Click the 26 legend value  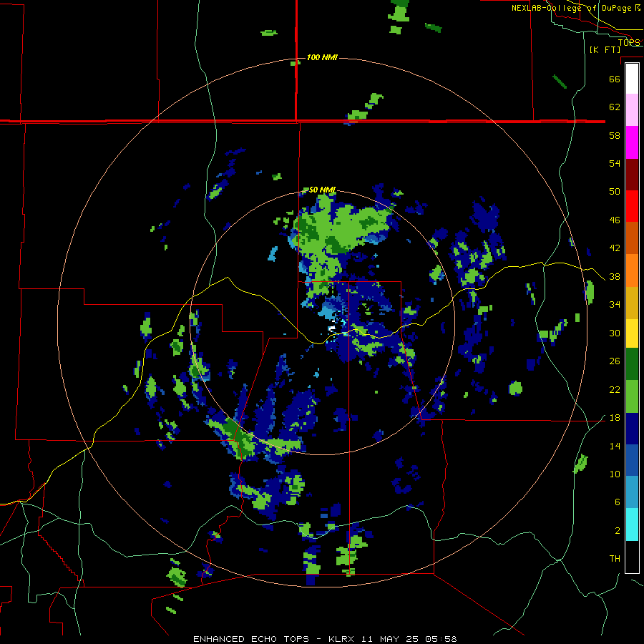pyautogui.click(x=615, y=361)
